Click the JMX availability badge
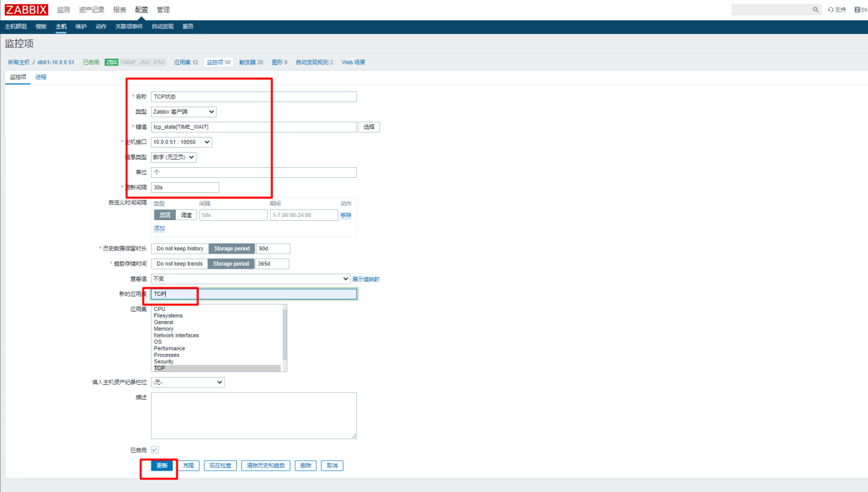Screen dimensions: 868x492 pyautogui.click(x=144, y=62)
